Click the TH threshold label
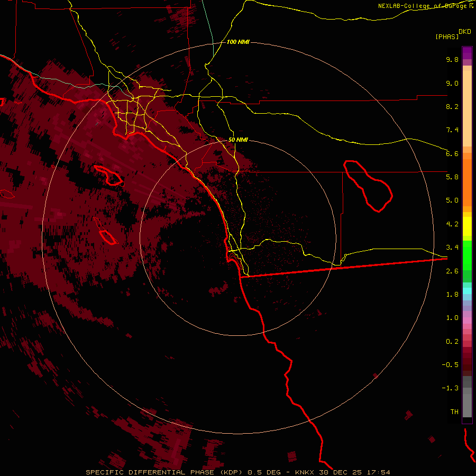476x476 pixels. (x=454, y=412)
